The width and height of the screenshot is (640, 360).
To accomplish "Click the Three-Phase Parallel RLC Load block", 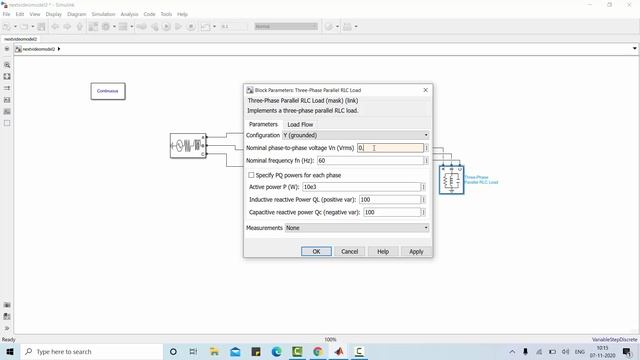I will point(451,180).
